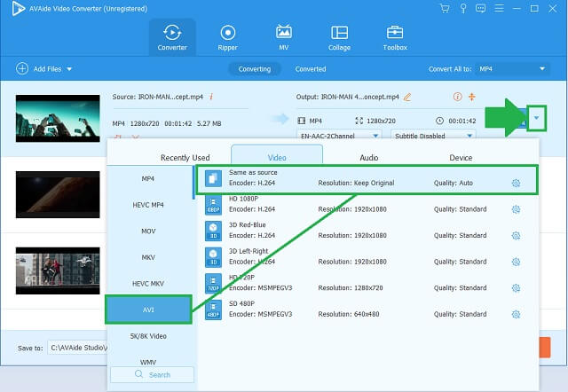
Task: Open settings gear for SD 480P preset
Action: point(516,314)
